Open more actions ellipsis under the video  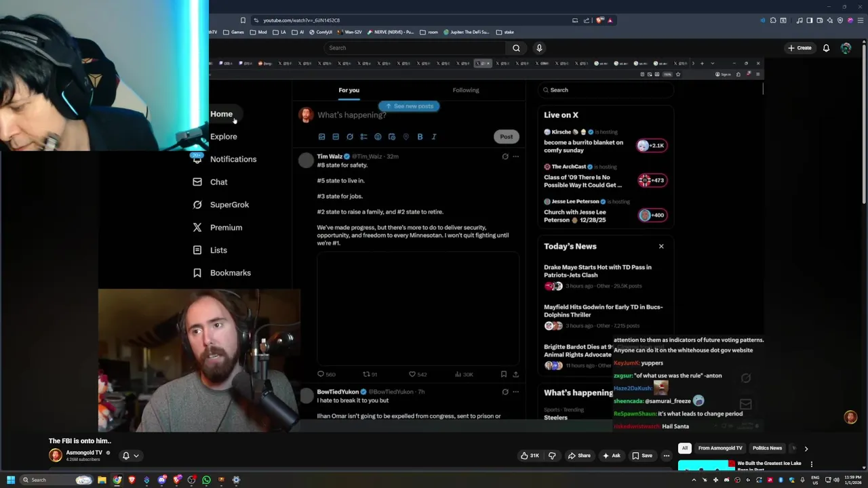coord(667,455)
